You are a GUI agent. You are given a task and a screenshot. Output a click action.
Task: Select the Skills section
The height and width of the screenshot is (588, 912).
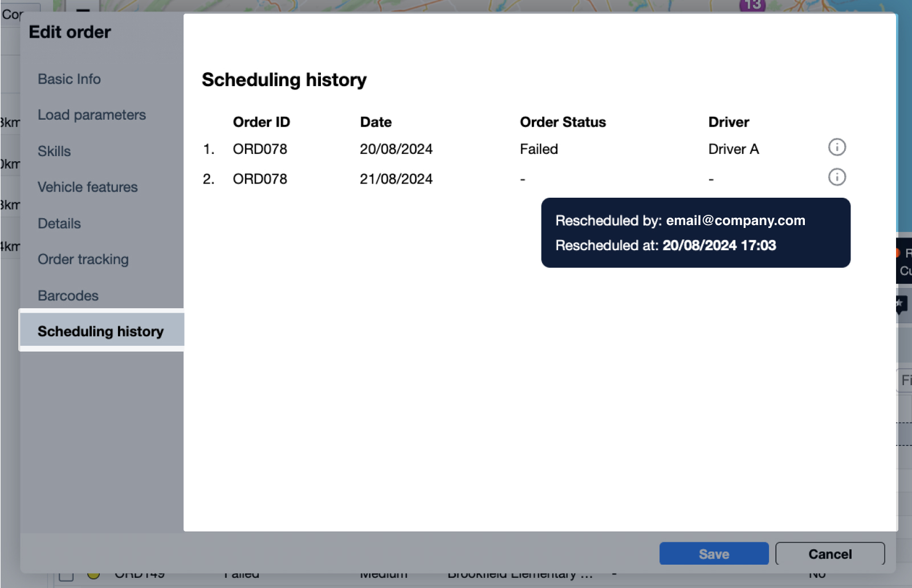click(x=54, y=152)
